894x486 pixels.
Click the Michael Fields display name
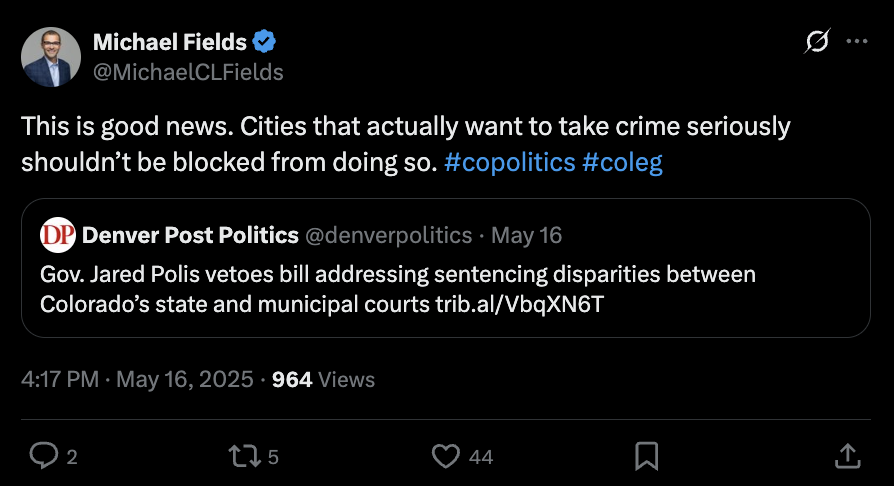tap(170, 42)
